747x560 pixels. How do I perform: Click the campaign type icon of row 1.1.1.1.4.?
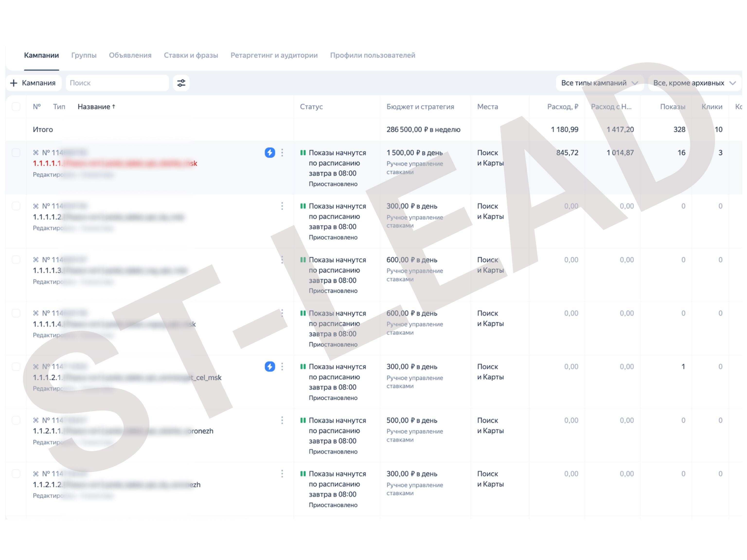pos(36,313)
